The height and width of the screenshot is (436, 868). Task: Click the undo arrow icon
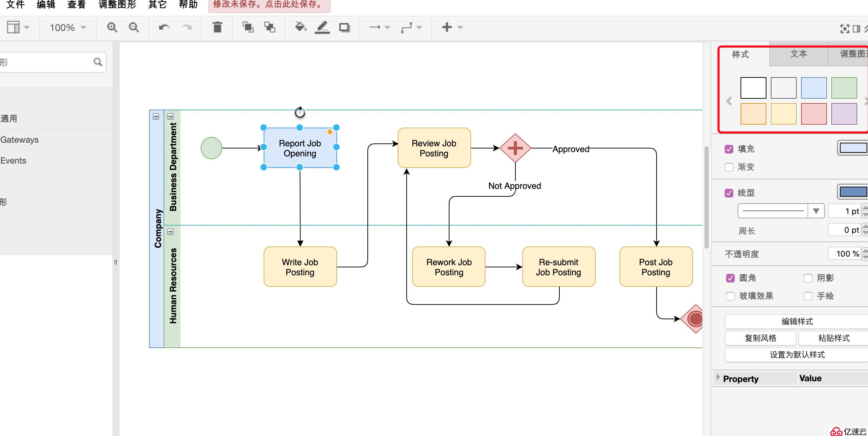pos(164,27)
